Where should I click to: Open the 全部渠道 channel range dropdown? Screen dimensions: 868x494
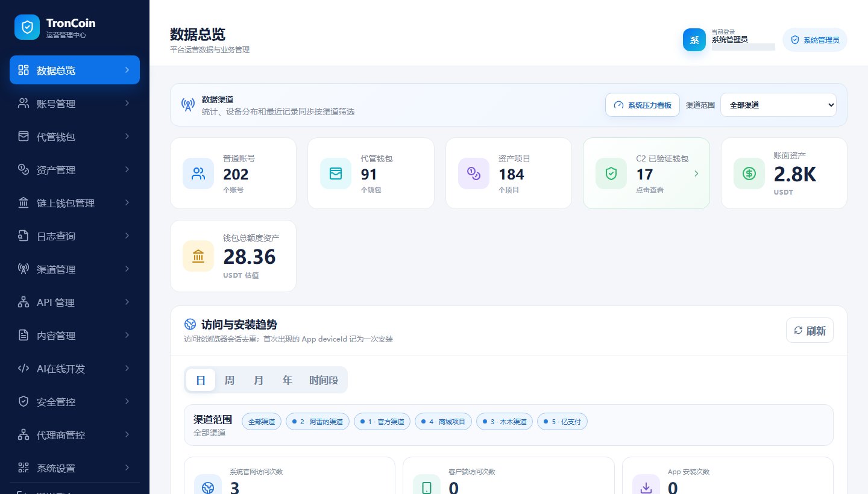click(x=778, y=105)
